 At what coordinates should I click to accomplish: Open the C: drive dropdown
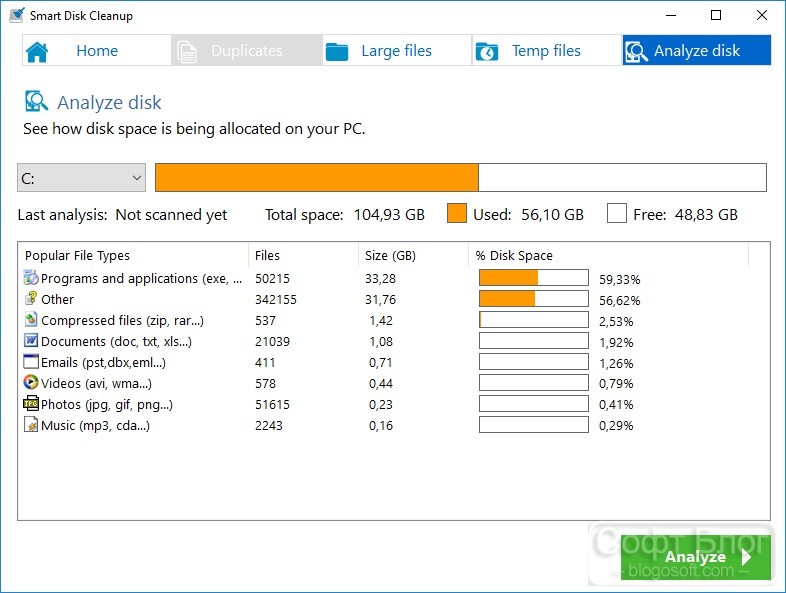point(81,177)
